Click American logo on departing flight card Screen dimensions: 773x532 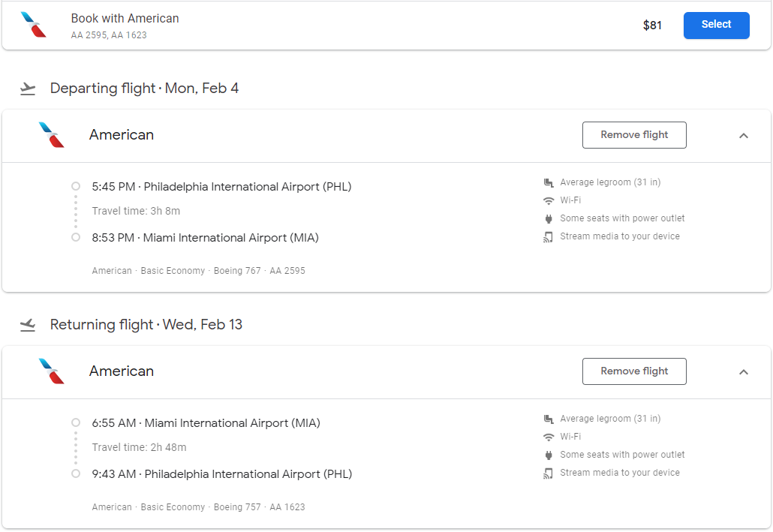[52, 135]
